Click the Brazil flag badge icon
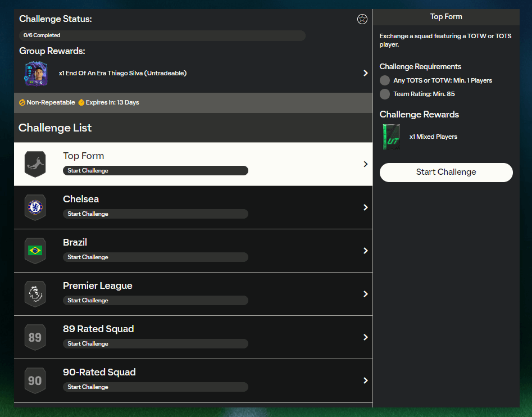This screenshot has width=532, height=417. (35, 251)
